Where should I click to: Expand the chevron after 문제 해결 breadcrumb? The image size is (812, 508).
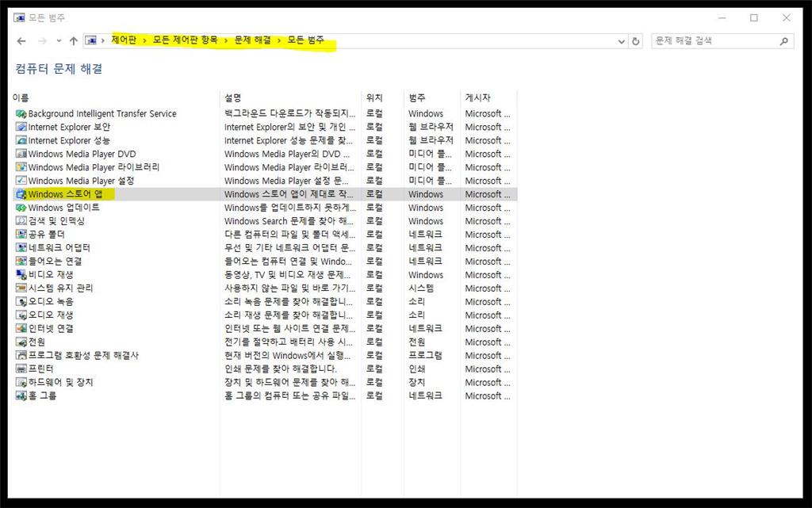279,40
